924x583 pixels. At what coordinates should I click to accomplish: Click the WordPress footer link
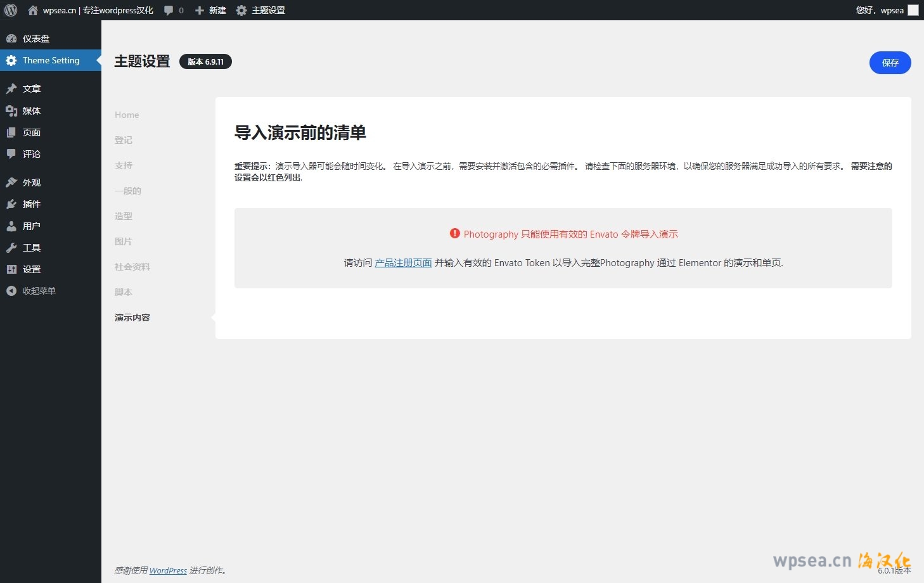tap(168, 570)
